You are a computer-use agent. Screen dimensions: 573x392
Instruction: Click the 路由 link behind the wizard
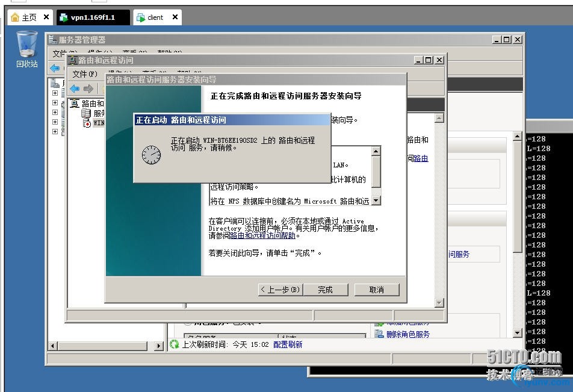tap(421, 158)
